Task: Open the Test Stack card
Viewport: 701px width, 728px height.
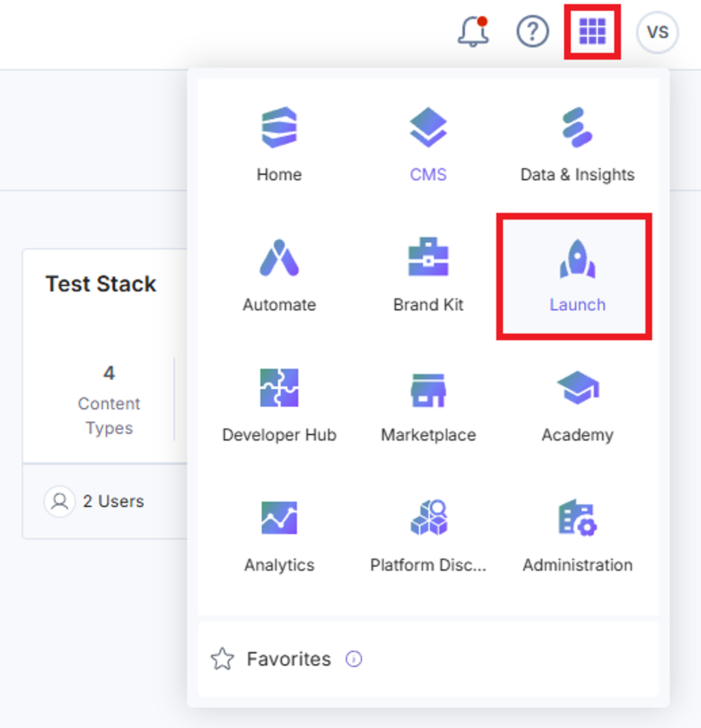Action: [105, 394]
